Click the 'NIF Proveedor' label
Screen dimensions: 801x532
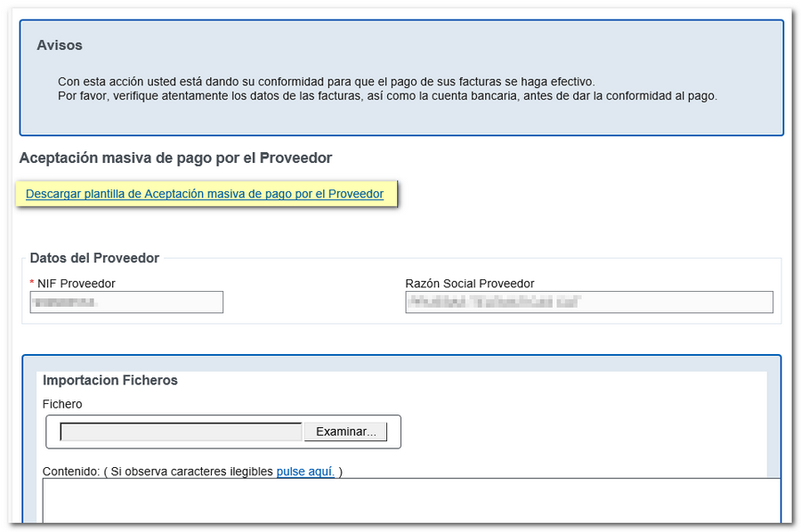tap(77, 284)
